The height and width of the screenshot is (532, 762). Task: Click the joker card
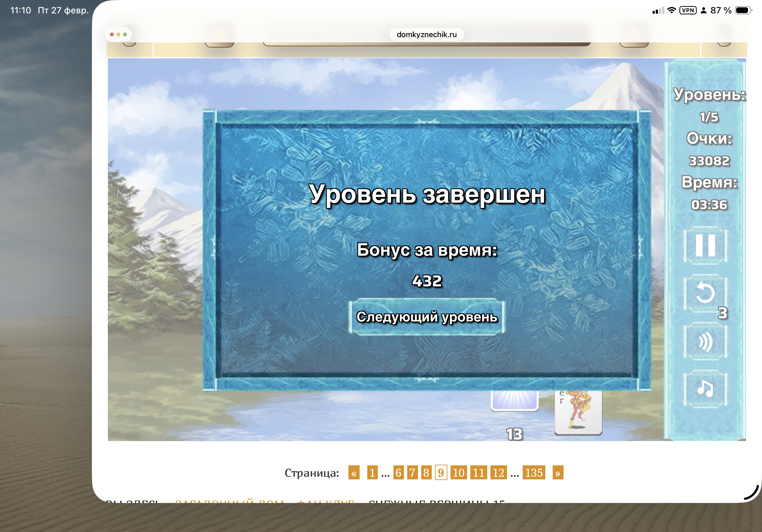coord(578,413)
